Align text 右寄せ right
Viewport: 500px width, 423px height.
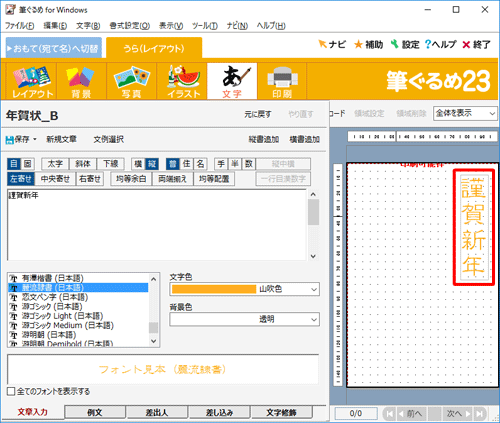90,179
